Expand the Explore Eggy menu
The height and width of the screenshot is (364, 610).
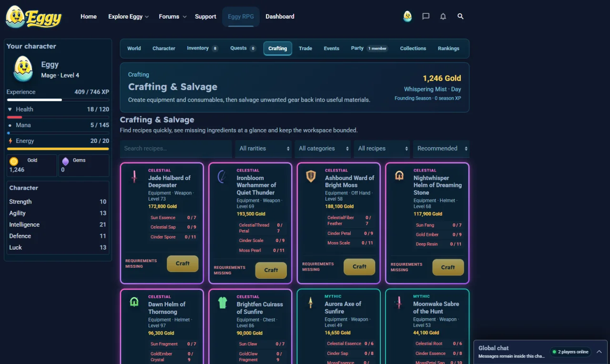tap(129, 17)
